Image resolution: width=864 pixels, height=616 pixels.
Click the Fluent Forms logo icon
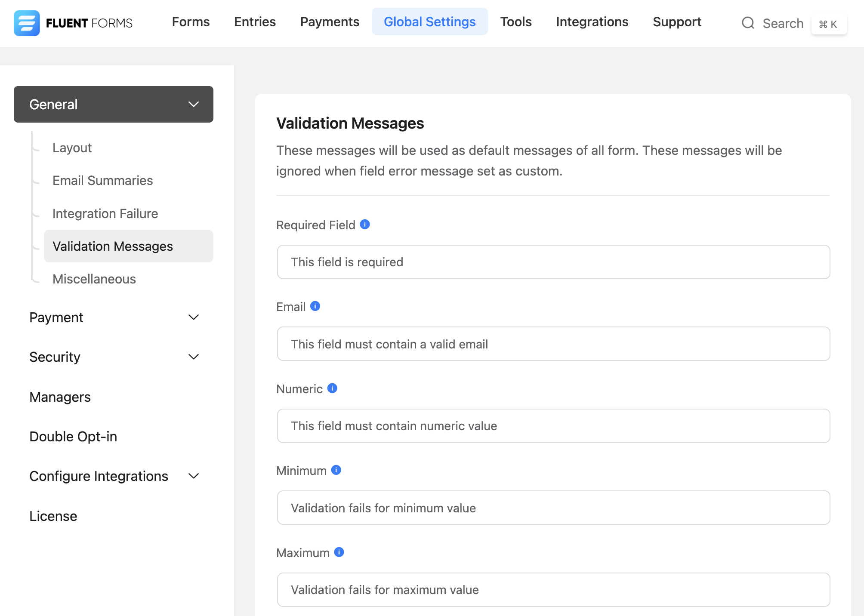tap(27, 23)
